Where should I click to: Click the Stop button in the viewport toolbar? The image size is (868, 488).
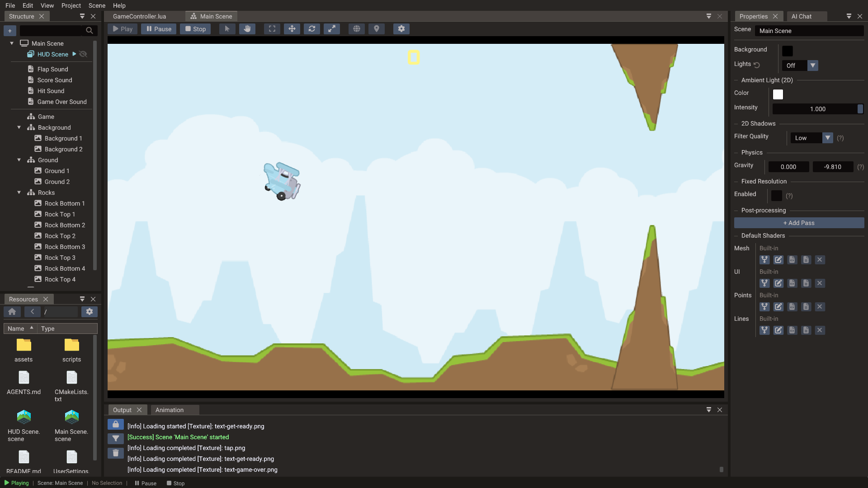pos(195,29)
